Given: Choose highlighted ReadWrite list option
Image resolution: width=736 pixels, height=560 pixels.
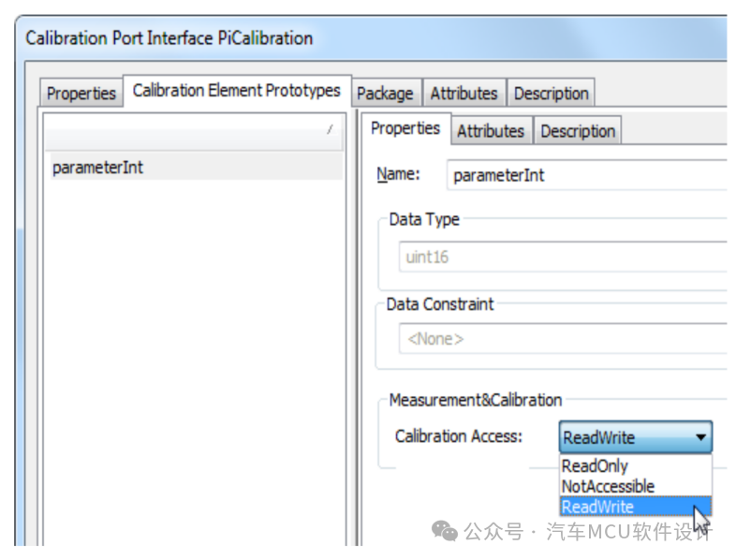Looking at the screenshot, I should pos(636,506).
